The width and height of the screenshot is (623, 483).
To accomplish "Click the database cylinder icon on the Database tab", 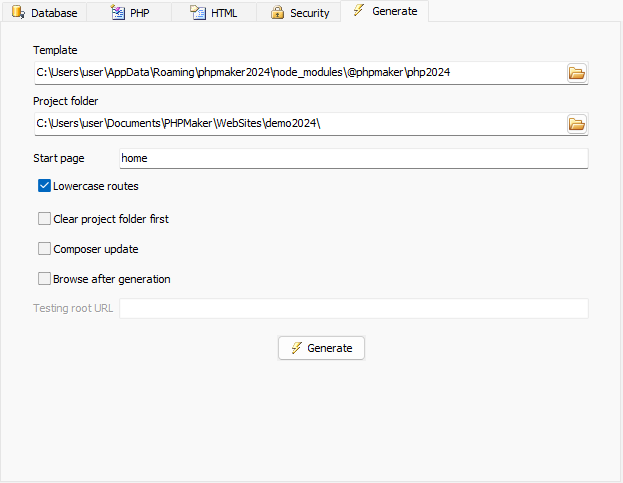I will click(x=18, y=13).
